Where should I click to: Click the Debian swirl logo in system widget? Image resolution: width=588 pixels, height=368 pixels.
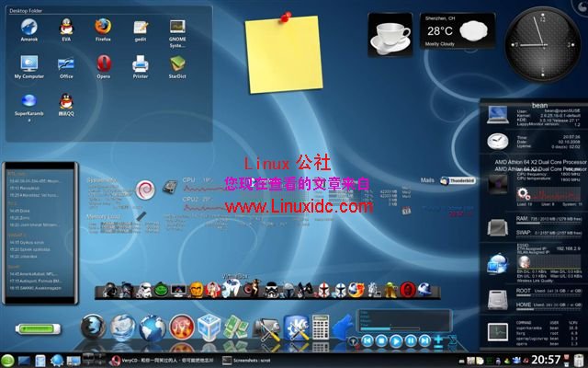coord(145,190)
